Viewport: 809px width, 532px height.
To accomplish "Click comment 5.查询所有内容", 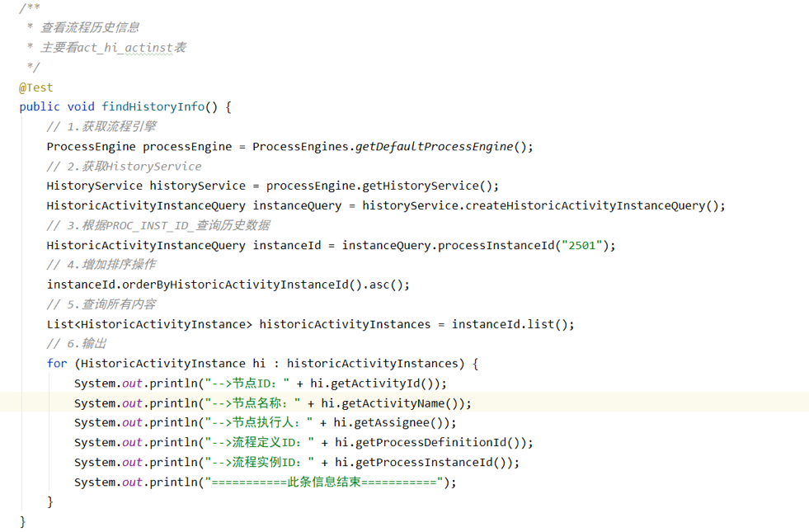I will (x=101, y=304).
